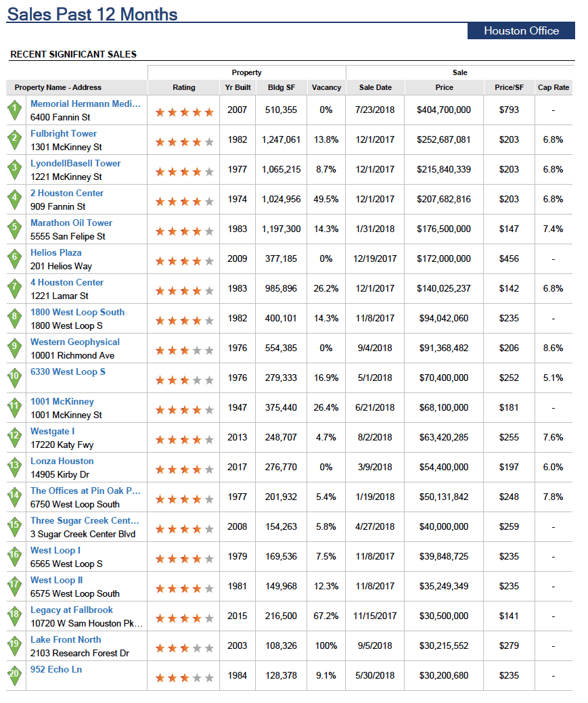588x703 pixels.
Task: Open LyondellBasell Tower property link
Action: click(x=75, y=163)
